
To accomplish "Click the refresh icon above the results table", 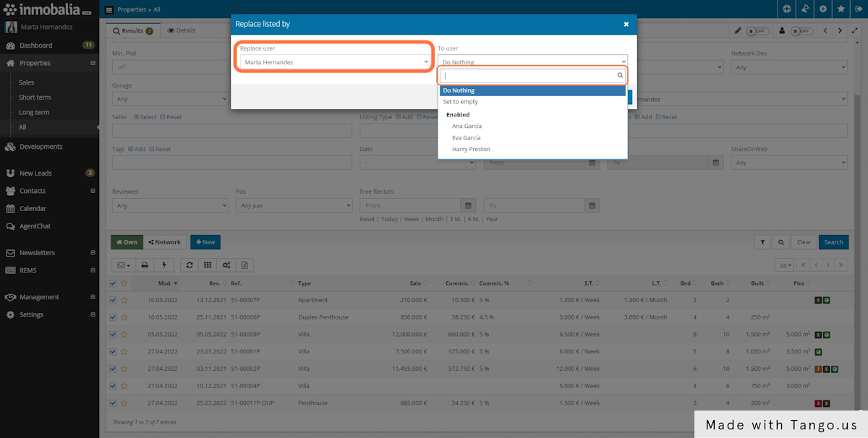I will [190, 265].
